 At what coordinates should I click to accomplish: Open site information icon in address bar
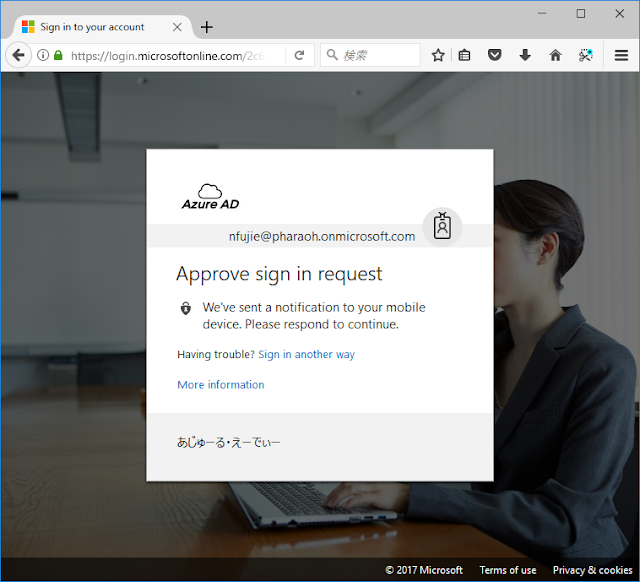(x=43, y=55)
